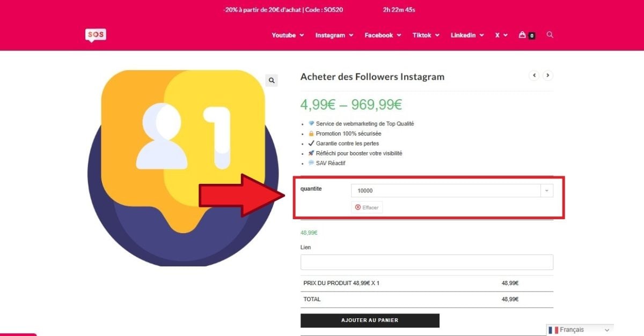Open the X menu dropdown

[501, 35]
